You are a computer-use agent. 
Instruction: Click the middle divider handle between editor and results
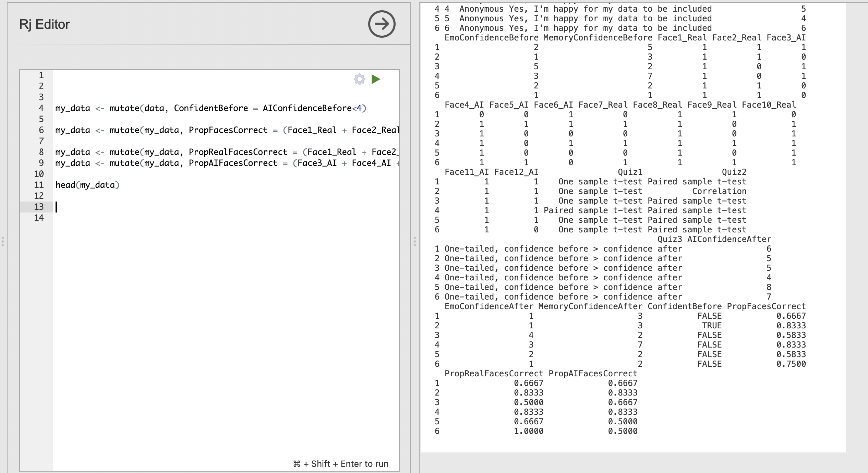coord(415,241)
